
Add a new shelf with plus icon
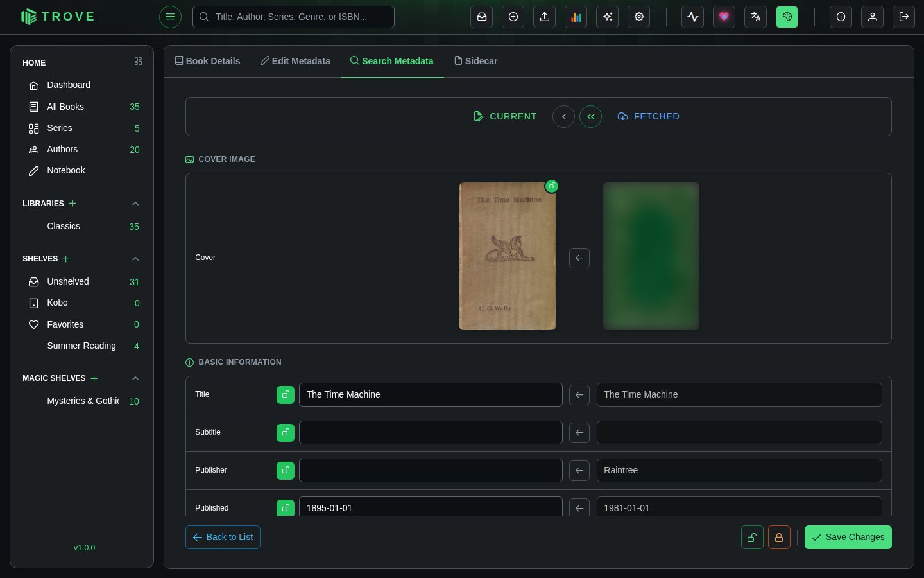pos(66,259)
